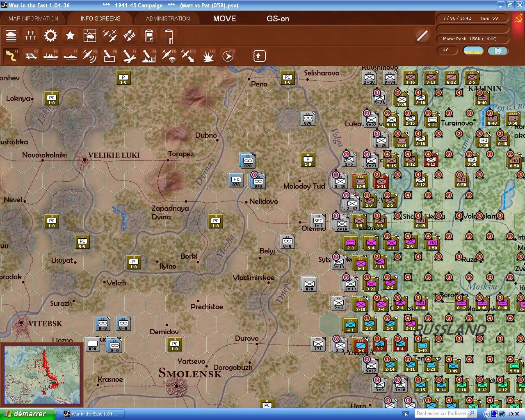Activate F5 air recon mode
525x420 pixels.
tap(90, 56)
